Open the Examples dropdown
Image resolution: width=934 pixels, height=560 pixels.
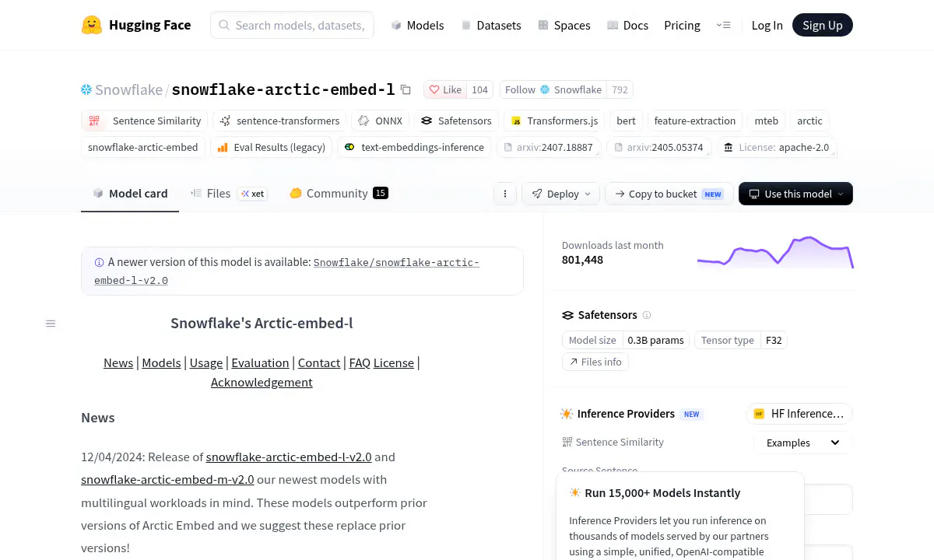803,443
